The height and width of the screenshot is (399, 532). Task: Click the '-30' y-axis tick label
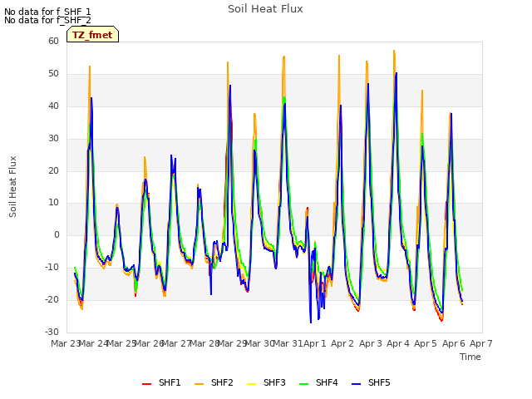(52, 332)
